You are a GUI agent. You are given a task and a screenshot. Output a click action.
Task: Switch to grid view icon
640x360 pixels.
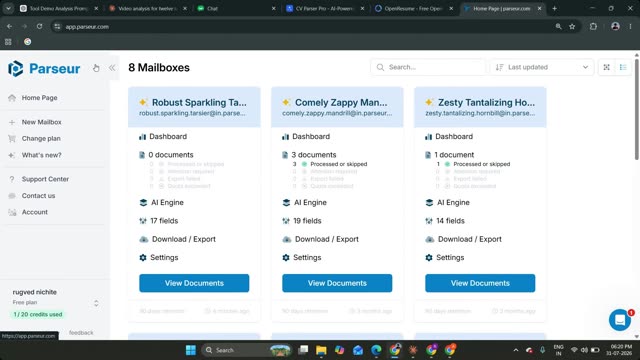coord(607,67)
